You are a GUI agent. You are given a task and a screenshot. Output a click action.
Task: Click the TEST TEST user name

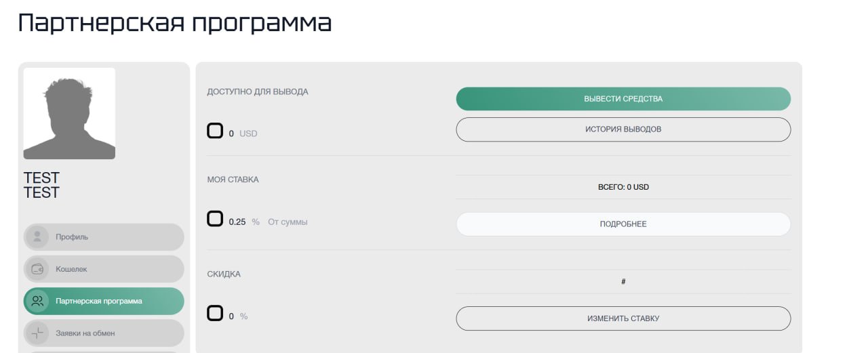coord(41,185)
